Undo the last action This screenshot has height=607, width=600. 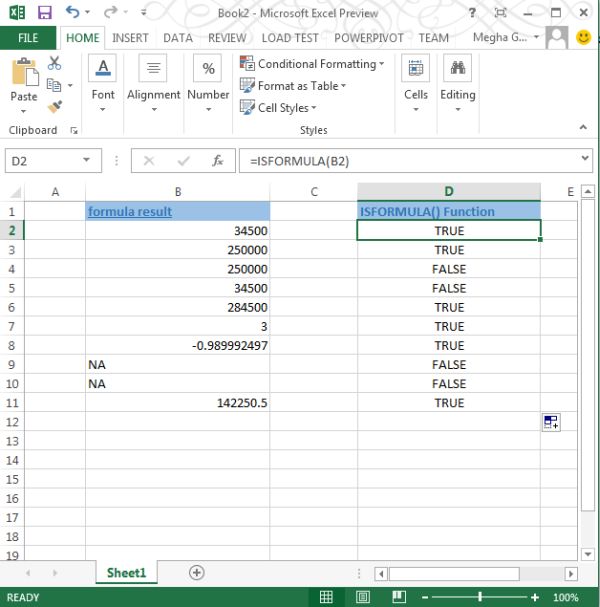[x=72, y=12]
